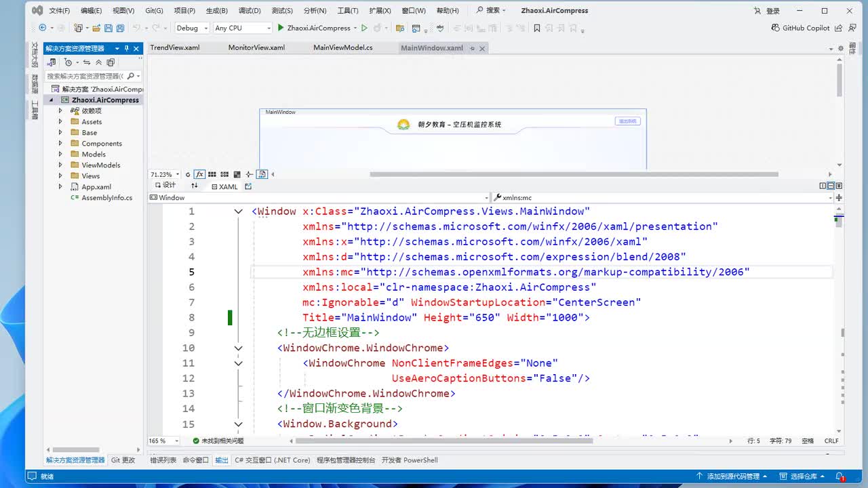Click the Save All toolbar icon
Screen dimensions: 868x488
[120, 28]
